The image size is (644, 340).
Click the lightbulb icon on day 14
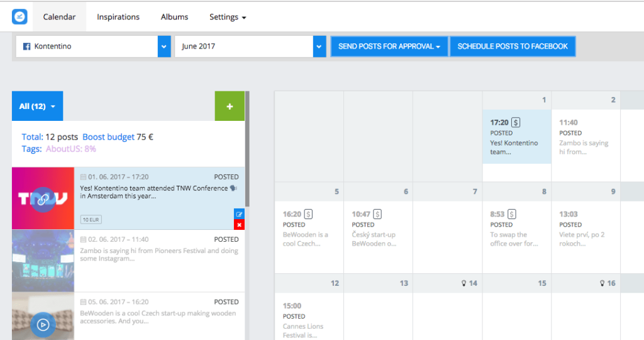[465, 283]
